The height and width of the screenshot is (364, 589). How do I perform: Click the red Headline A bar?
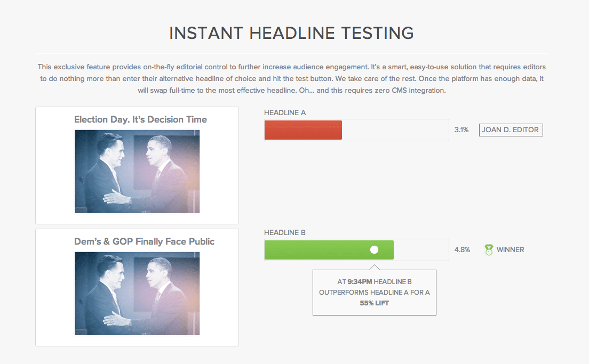point(303,130)
